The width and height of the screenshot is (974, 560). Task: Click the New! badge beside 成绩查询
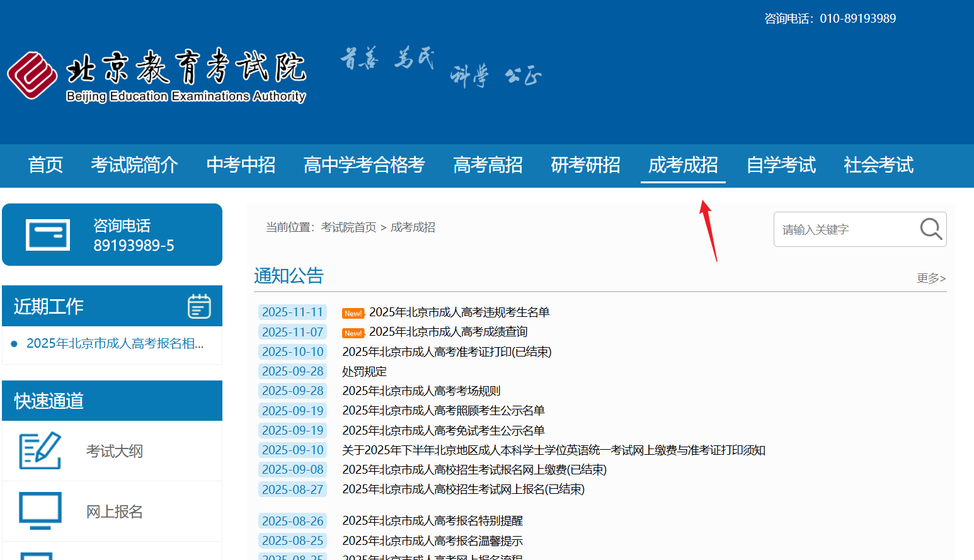pos(353,333)
